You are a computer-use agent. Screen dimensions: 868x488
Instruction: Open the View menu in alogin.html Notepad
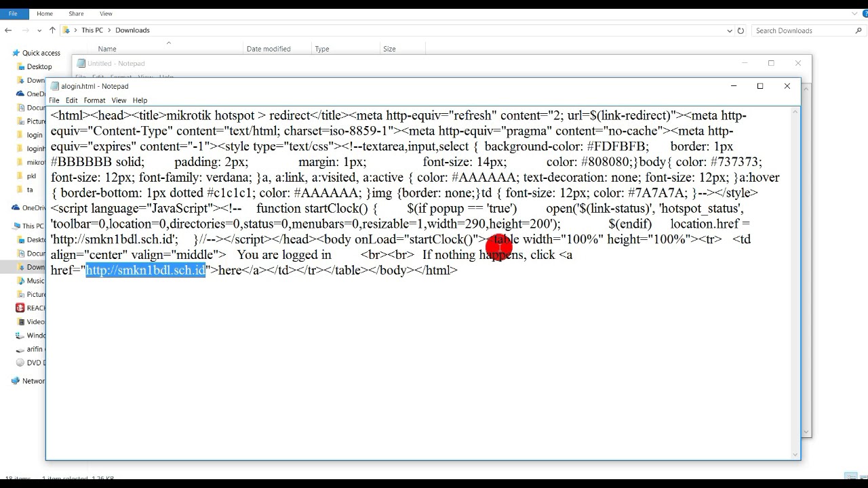119,100
